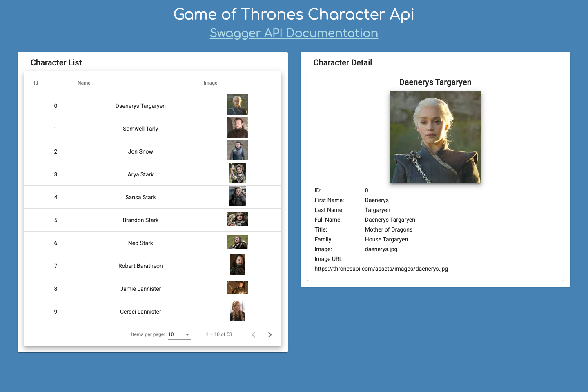The width and height of the screenshot is (588, 392).
Task: Click the Mother of Dragons title text
Action: pos(389,229)
